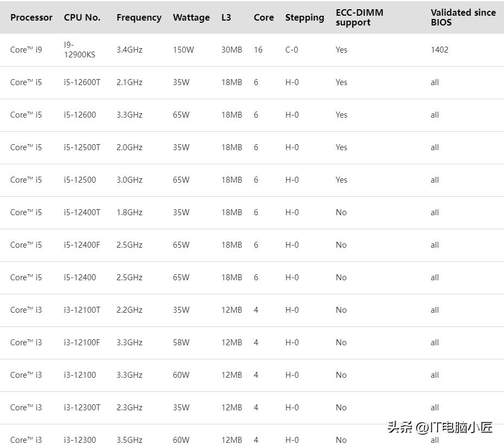Click the 58W wattage cell
This screenshot has width=504, height=445.
181,342
